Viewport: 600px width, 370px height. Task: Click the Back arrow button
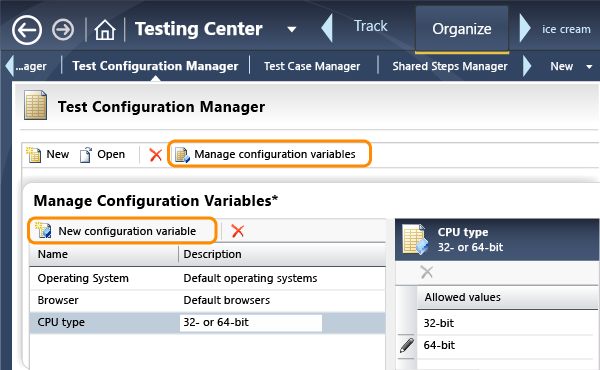click(27, 30)
